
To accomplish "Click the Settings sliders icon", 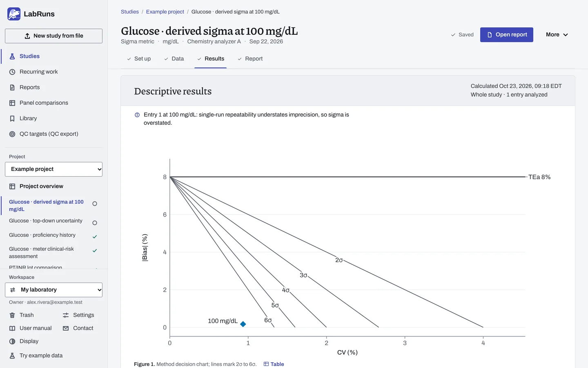I will coord(66,315).
